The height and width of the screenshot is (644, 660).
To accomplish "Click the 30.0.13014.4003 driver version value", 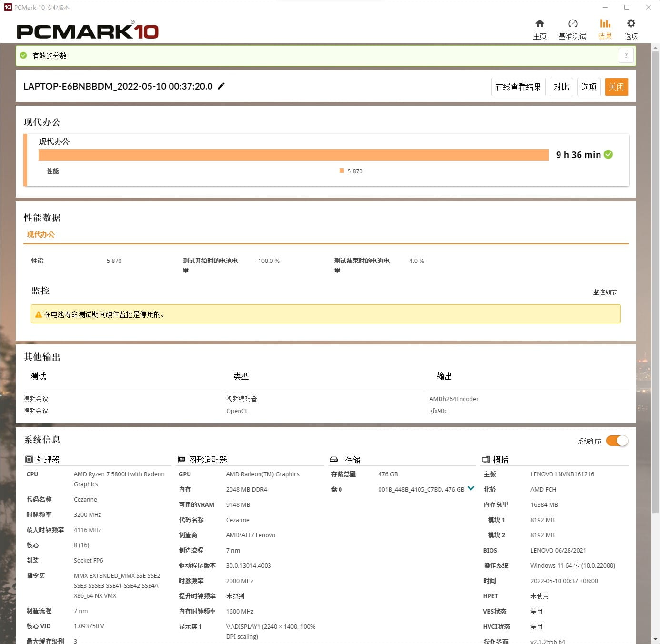I will [249, 565].
